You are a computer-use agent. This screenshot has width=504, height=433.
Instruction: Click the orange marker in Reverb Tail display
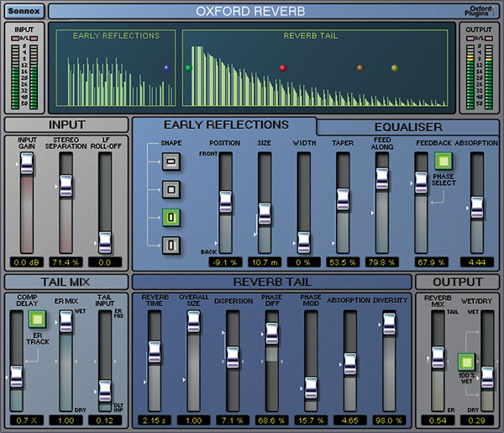[360, 67]
